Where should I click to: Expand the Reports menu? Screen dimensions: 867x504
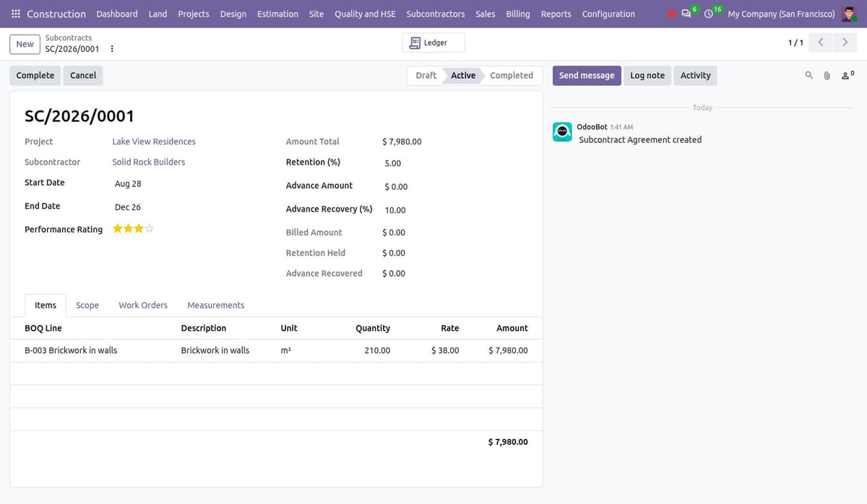point(556,14)
